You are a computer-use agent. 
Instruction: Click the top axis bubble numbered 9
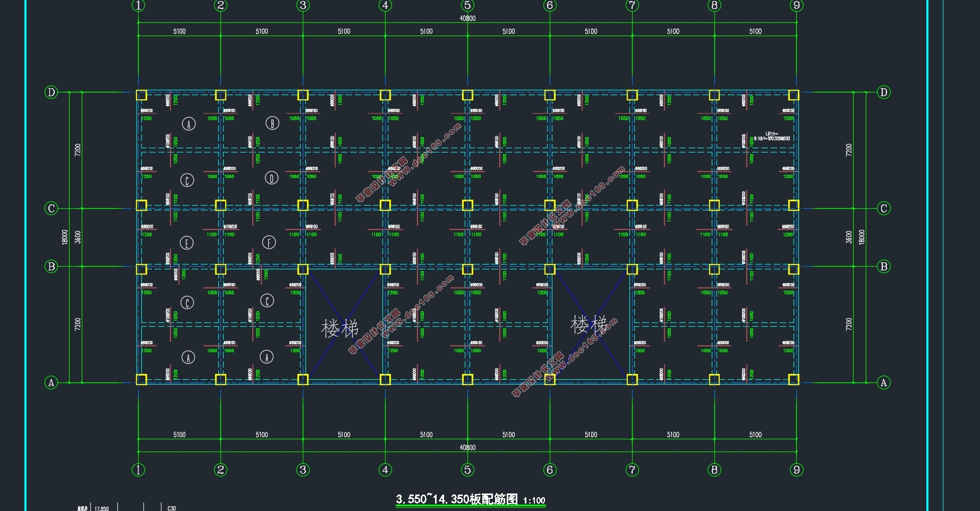(796, 5)
